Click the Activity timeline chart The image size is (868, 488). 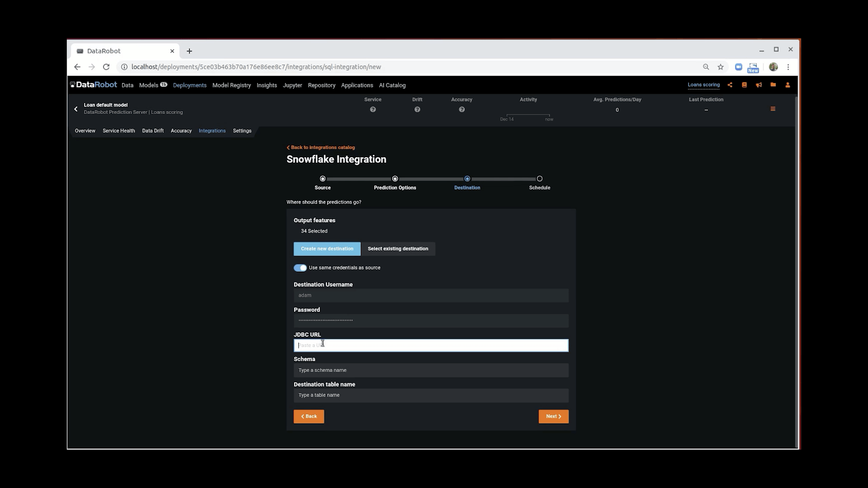pos(528,116)
